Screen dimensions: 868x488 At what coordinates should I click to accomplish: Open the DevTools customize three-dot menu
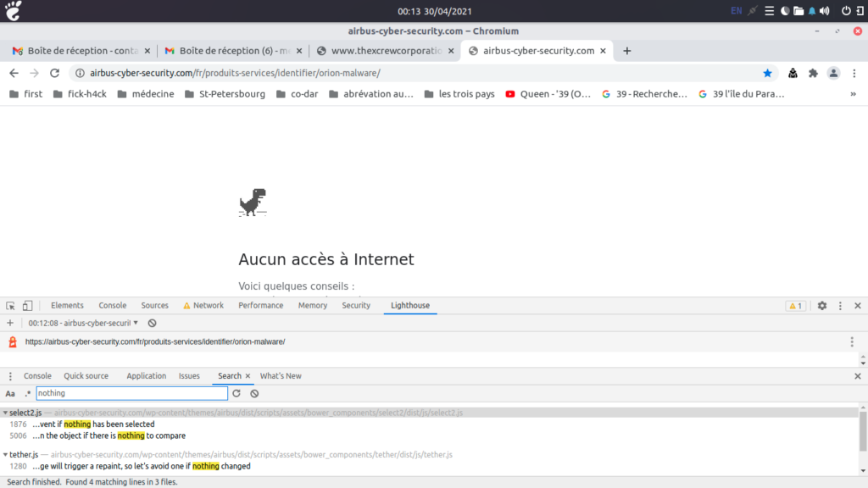click(x=840, y=305)
